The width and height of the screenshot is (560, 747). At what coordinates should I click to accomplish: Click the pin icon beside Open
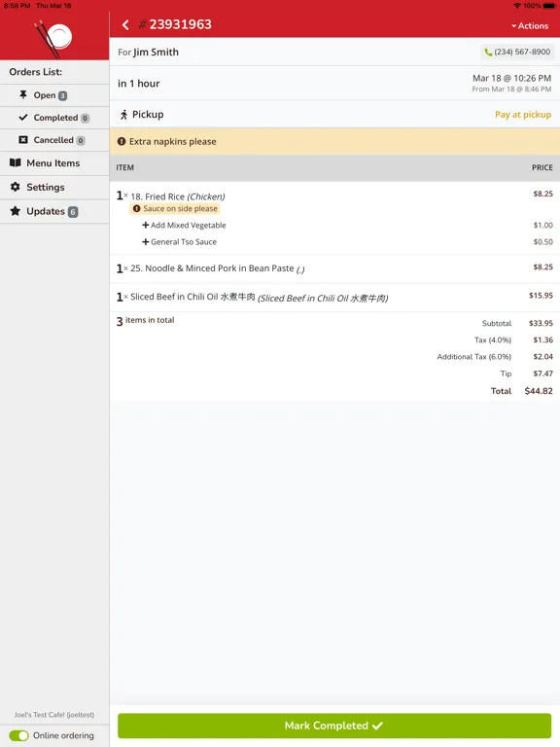(23, 94)
